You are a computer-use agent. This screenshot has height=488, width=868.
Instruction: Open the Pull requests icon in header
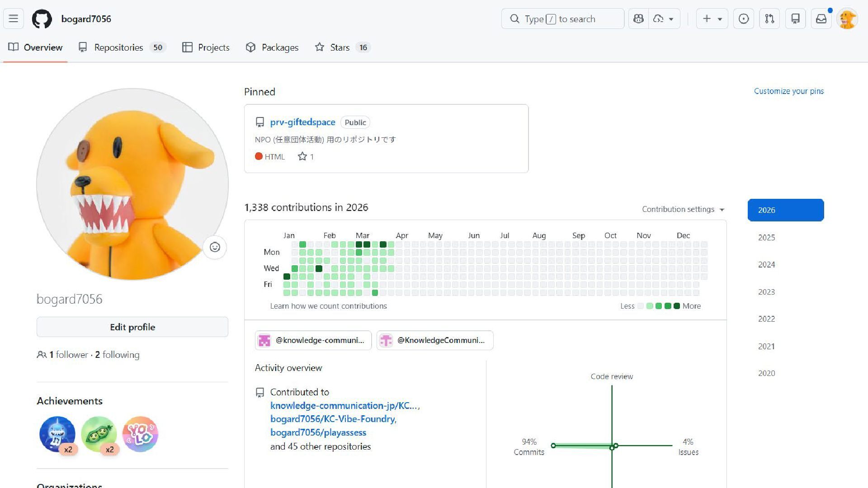point(769,19)
